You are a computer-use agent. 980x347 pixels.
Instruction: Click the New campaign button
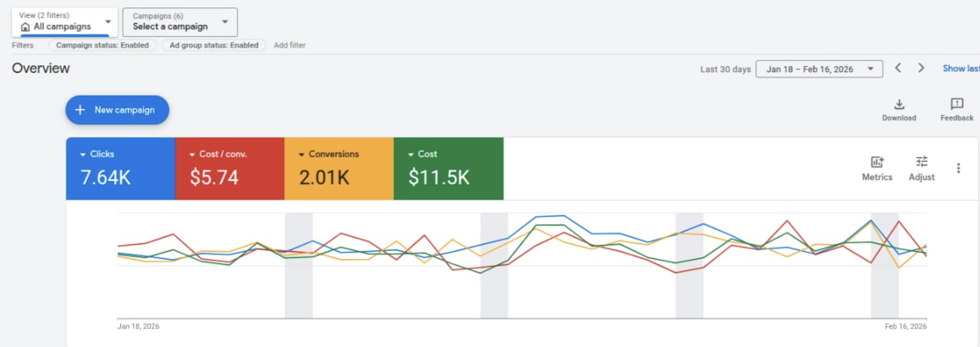pyautogui.click(x=117, y=110)
